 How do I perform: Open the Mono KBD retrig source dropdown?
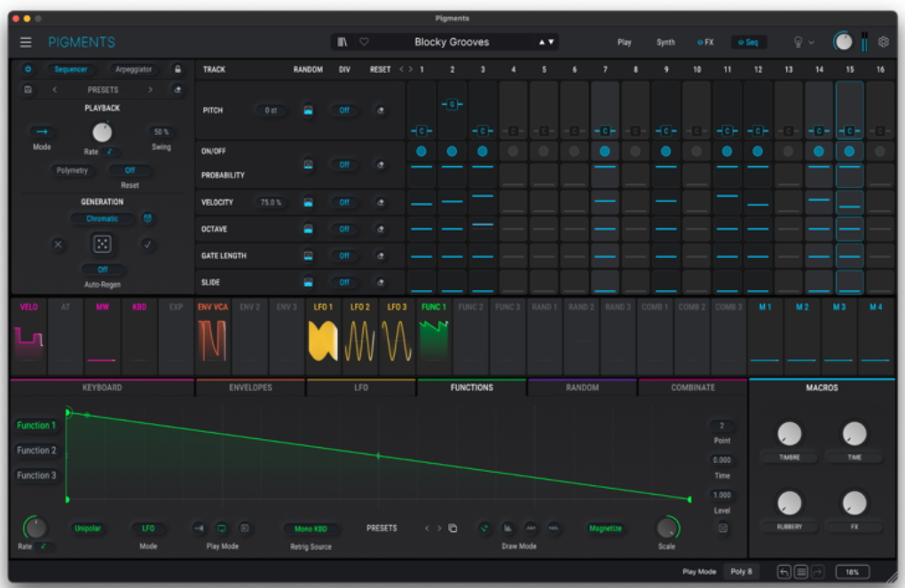coord(311,529)
